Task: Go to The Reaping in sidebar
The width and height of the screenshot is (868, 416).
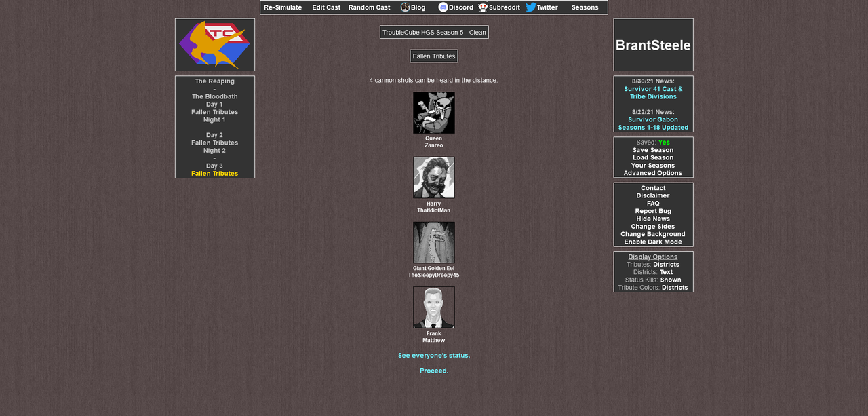Action: click(x=215, y=81)
